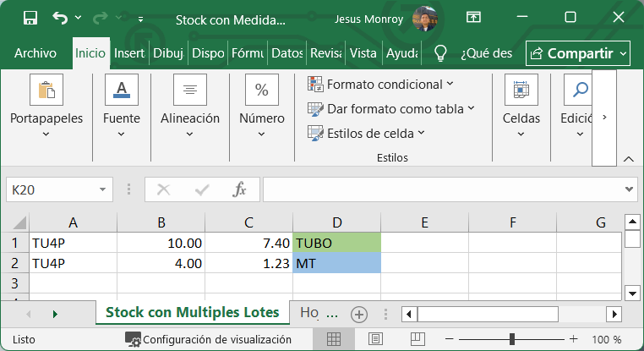Open Estilos de celda dropdown
This screenshot has height=351, width=644.
click(366, 133)
